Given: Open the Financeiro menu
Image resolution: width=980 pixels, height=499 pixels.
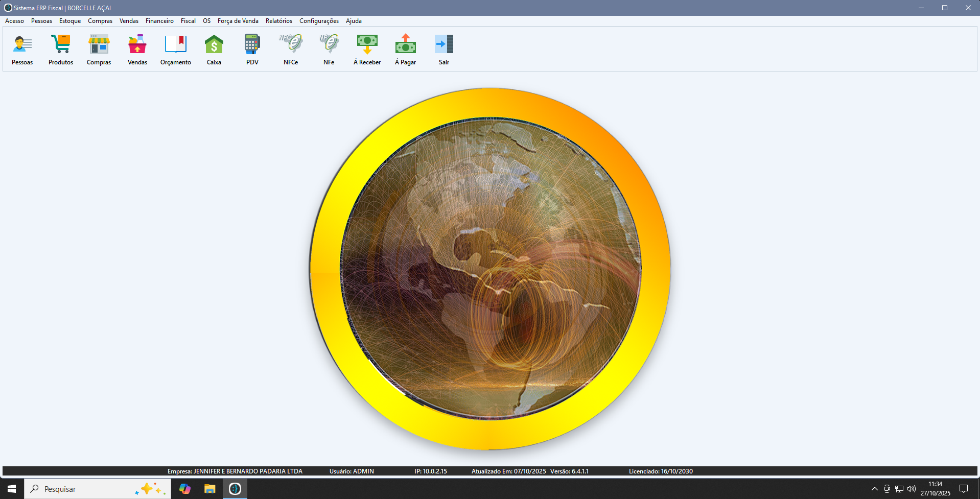Looking at the screenshot, I should (159, 21).
